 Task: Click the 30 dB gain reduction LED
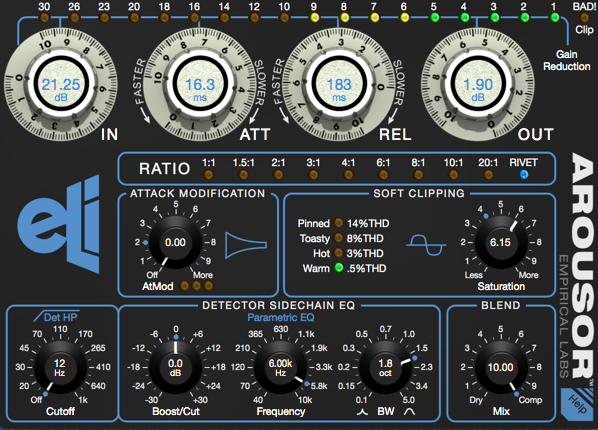pyautogui.click(x=44, y=18)
